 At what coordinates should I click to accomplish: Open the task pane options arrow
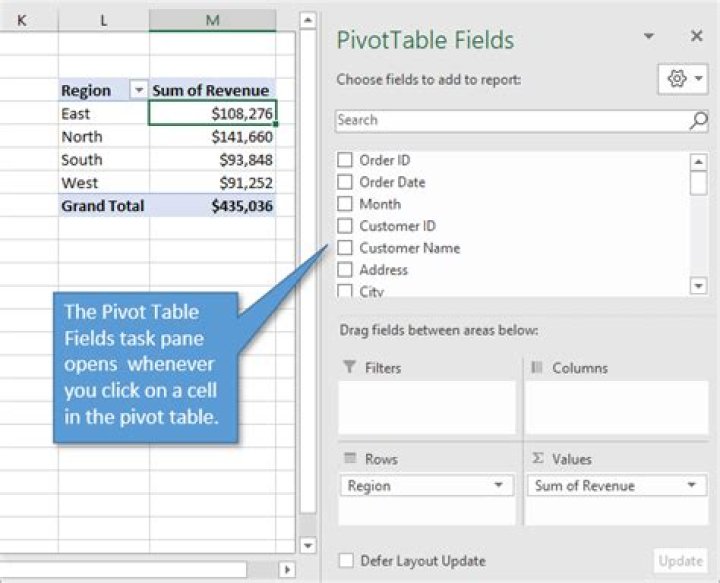648,36
